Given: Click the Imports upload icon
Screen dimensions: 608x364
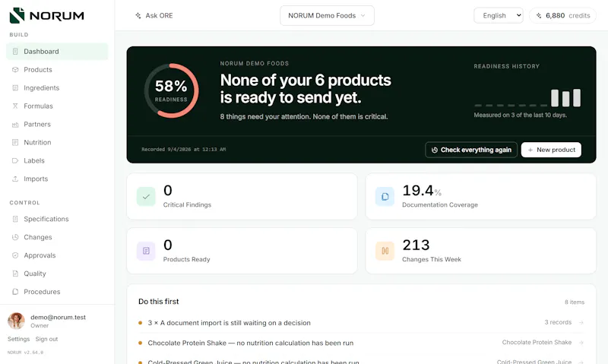Looking at the screenshot, I should pyautogui.click(x=15, y=179).
